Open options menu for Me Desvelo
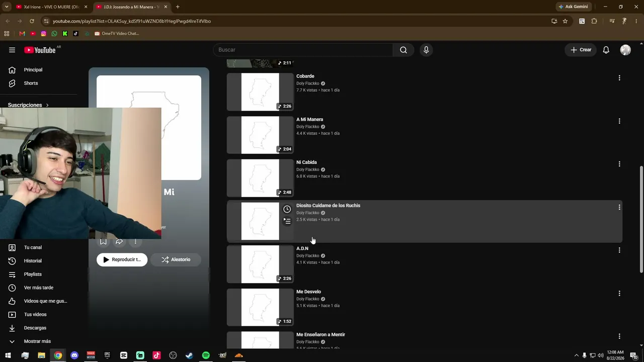The image size is (644, 362). 619,293
